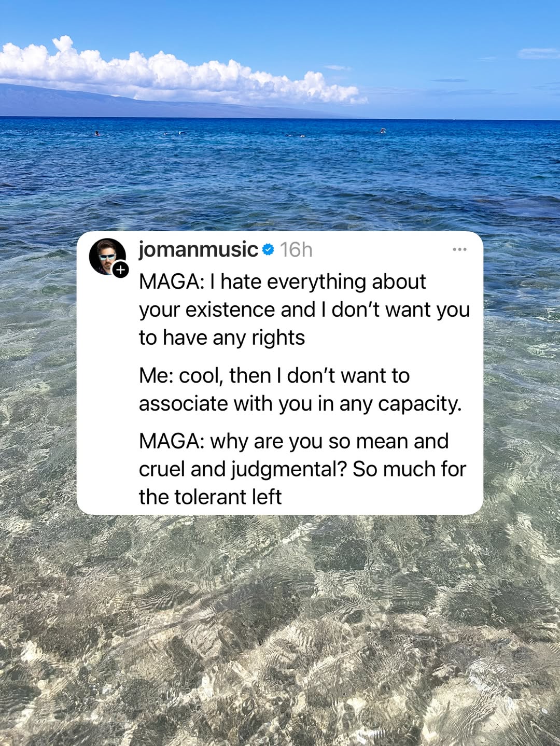Viewport: 560px width, 746px height.
Task: Select the paragraph starting "MAGA: I hate everything"
Action: tap(304, 309)
